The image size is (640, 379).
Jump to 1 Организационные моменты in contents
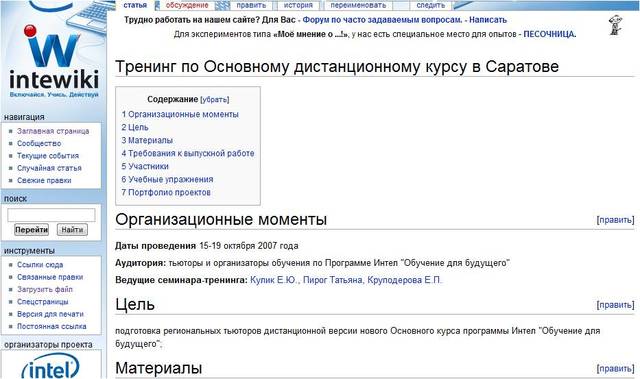[x=180, y=114]
